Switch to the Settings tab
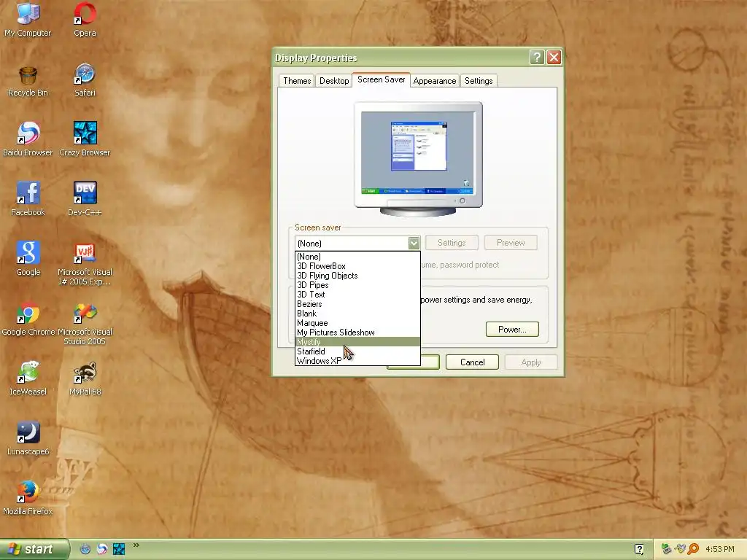Screen dimensions: 747x560 pyautogui.click(x=479, y=81)
